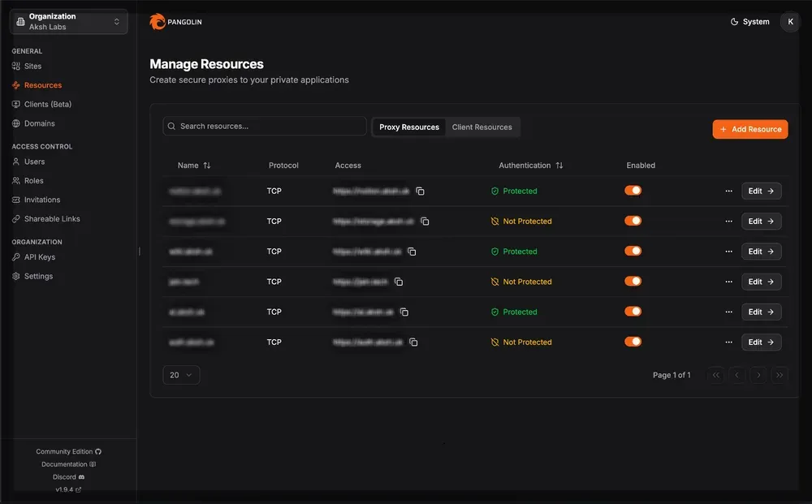The width and height of the screenshot is (812, 504).
Task: Open the three-dot menu in the second row
Action: [x=728, y=222]
